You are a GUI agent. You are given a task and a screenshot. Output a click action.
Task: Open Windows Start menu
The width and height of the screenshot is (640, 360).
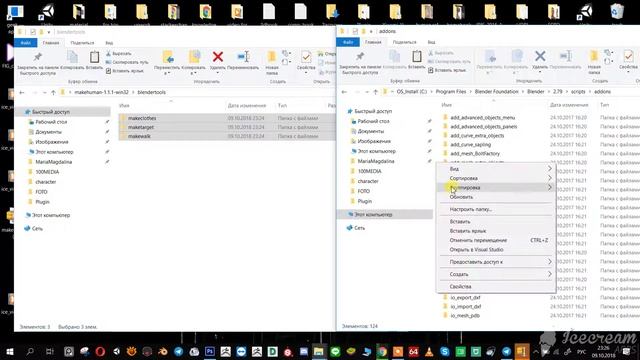[x=9, y=351]
